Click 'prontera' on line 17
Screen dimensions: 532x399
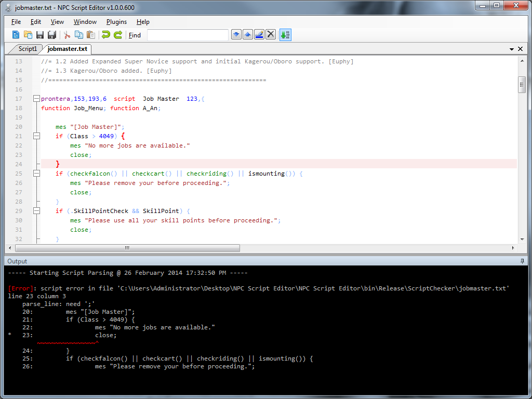[x=56, y=99]
